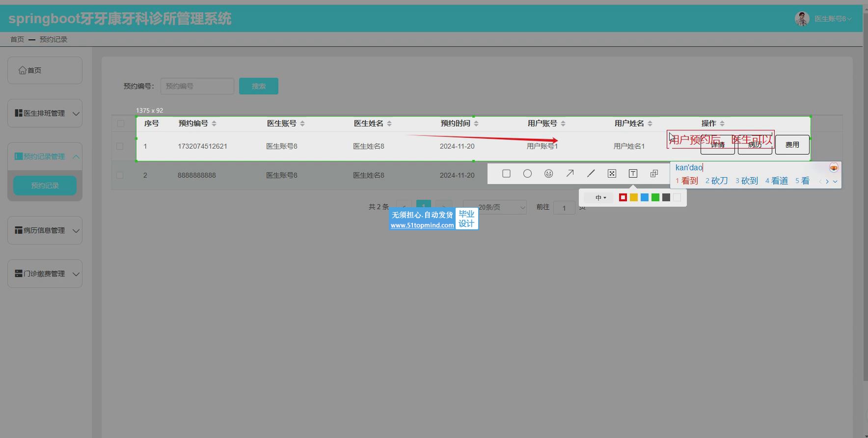Viewport: 868px width, 438px height.
Task: Click the 费用 button in row 1
Action: (792, 145)
